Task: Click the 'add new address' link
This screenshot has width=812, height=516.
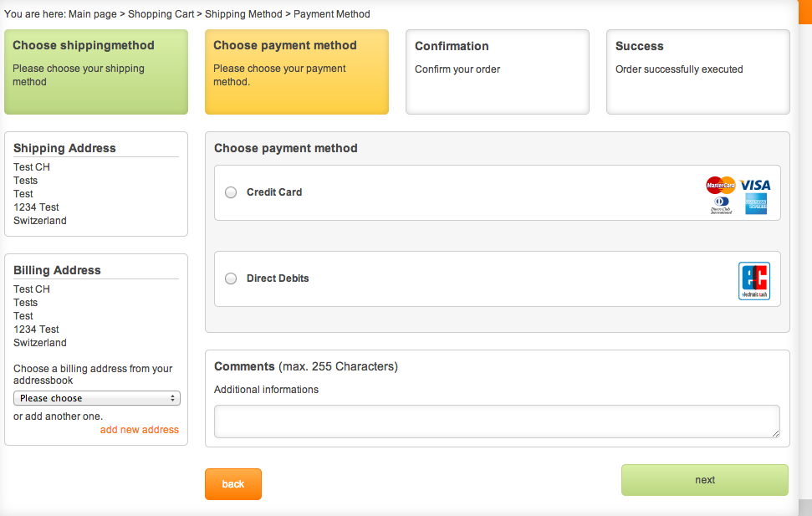Action: coord(140,430)
